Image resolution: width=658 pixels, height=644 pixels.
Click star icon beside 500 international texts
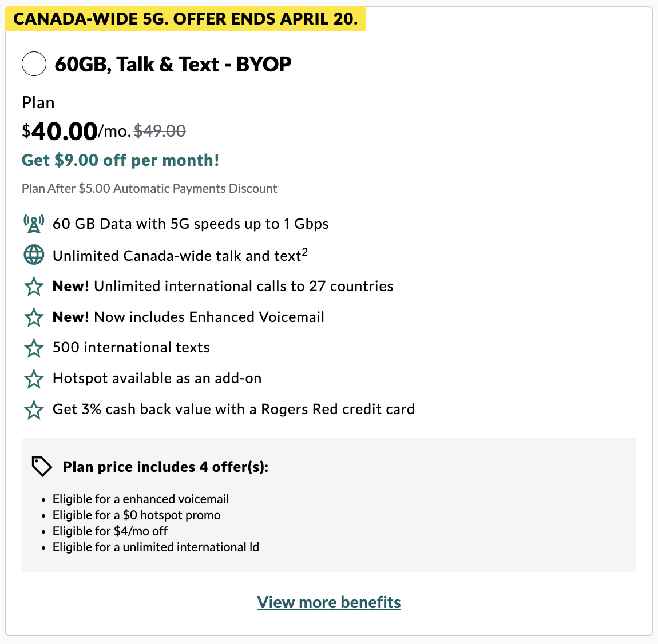(34, 348)
